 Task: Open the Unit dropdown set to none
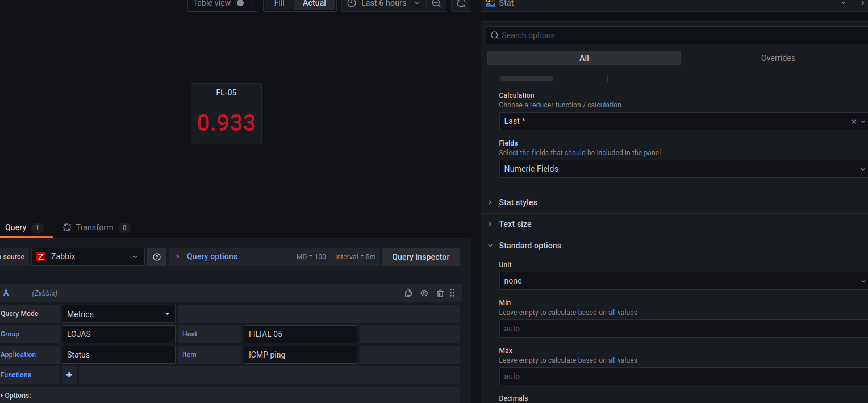(x=682, y=281)
